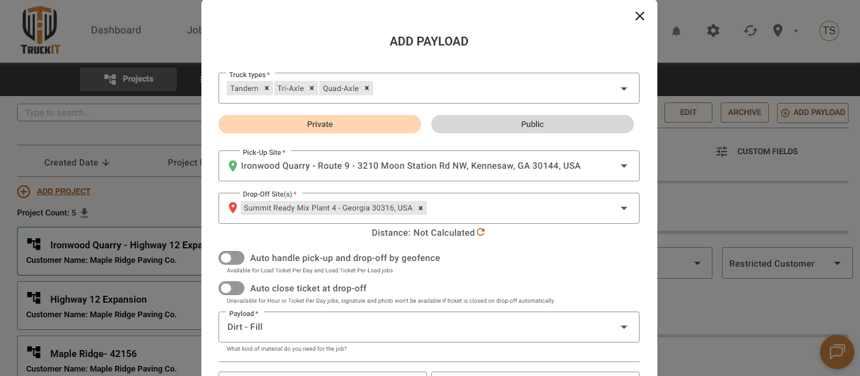Sort by Created Date column
860x376 pixels.
(77, 162)
